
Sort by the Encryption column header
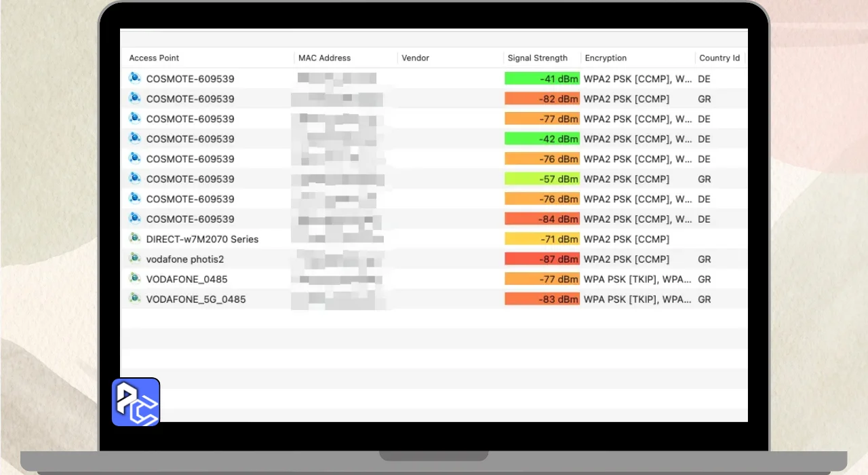606,58
